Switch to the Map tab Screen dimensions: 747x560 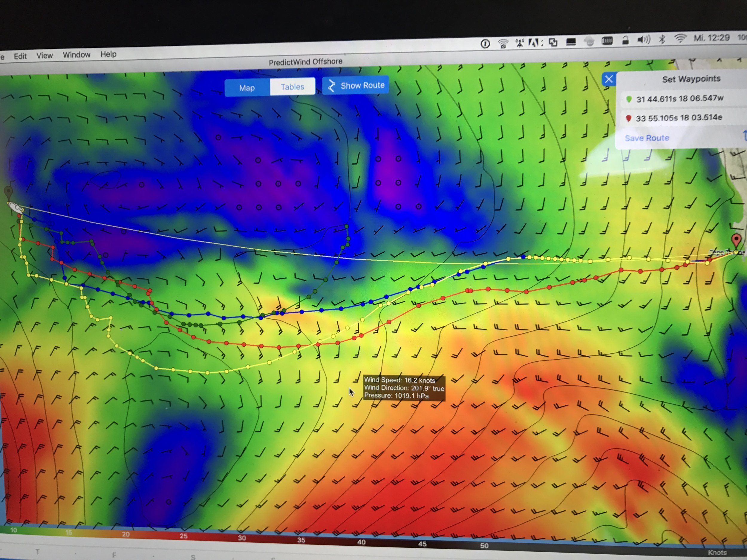(247, 88)
